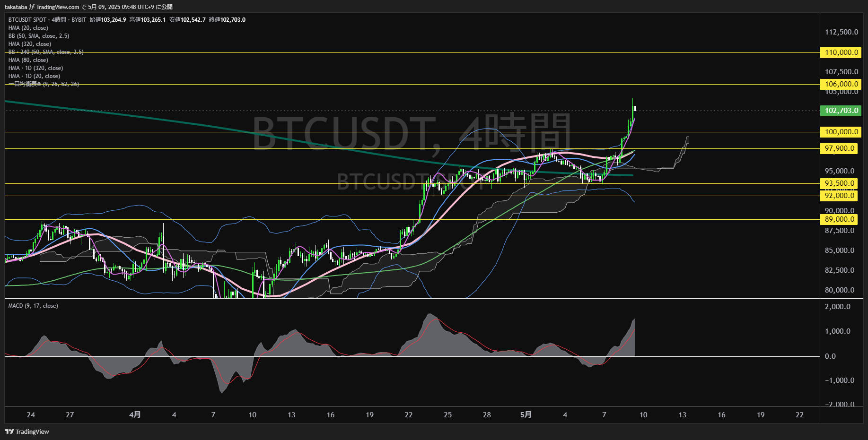Click the HMA · 1D (20, close) legend
This screenshot has width=868, height=440.
point(35,76)
